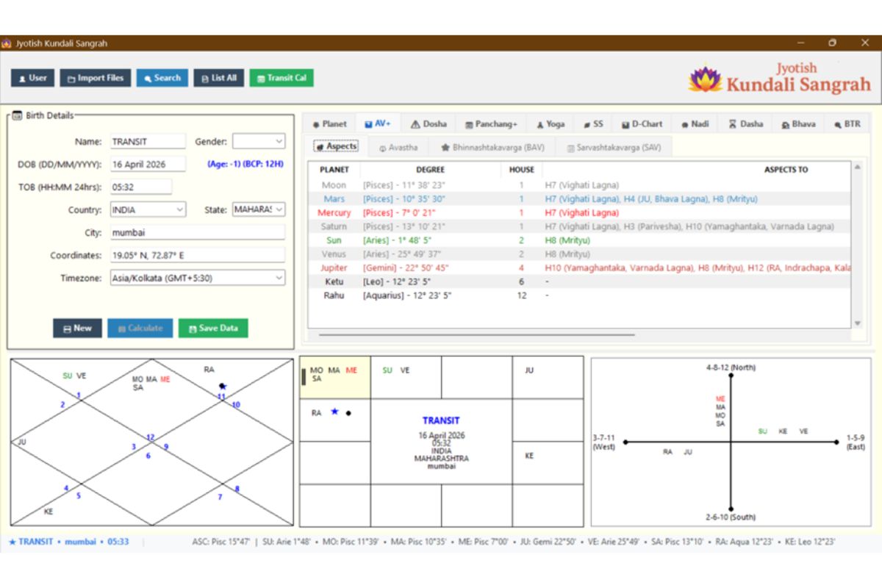Open the Dosha tab
882x588 pixels.
[429, 124]
